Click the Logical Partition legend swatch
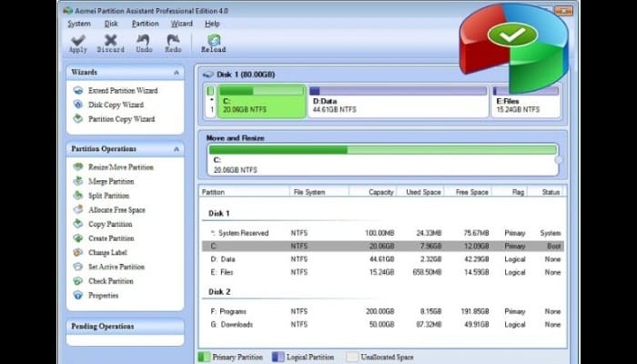Viewport: 637px width, 364px height. coord(278,357)
